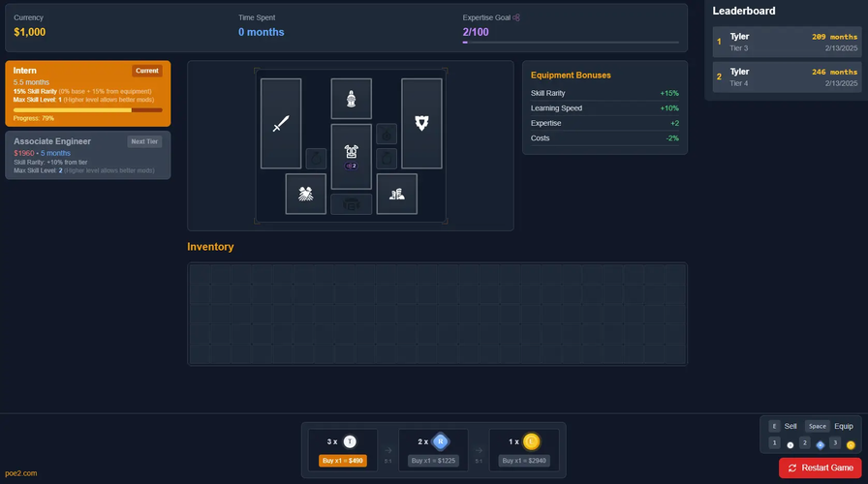Image resolution: width=868 pixels, height=484 pixels.
Task: Select the left ring slot
Action: click(316, 158)
